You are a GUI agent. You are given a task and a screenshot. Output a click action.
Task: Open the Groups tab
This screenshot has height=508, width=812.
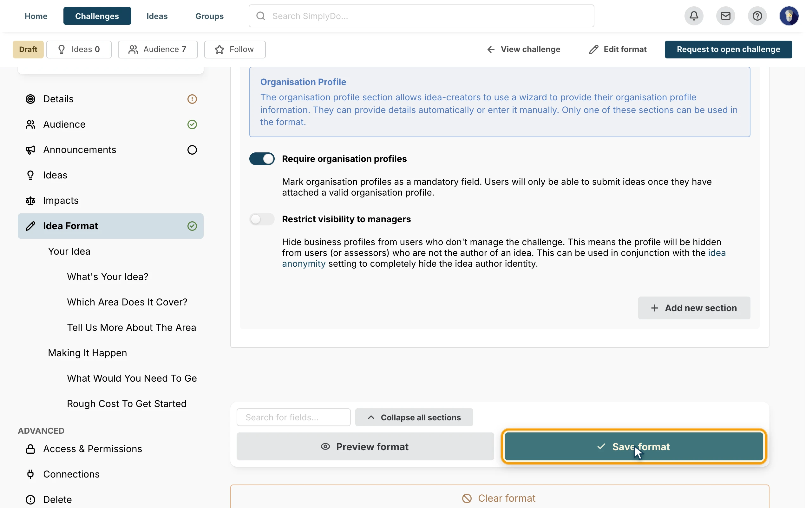coord(209,16)
